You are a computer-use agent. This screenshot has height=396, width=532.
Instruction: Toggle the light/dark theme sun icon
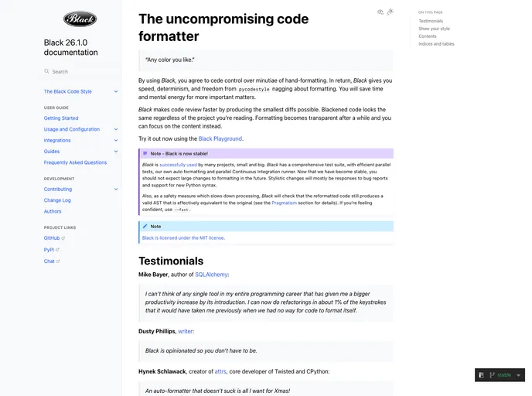[x=390, y=12]
